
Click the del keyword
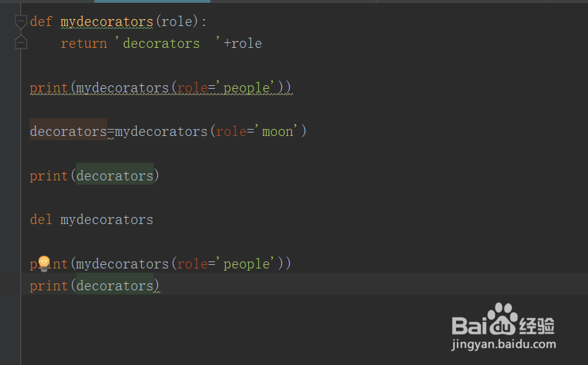point(41,219)
